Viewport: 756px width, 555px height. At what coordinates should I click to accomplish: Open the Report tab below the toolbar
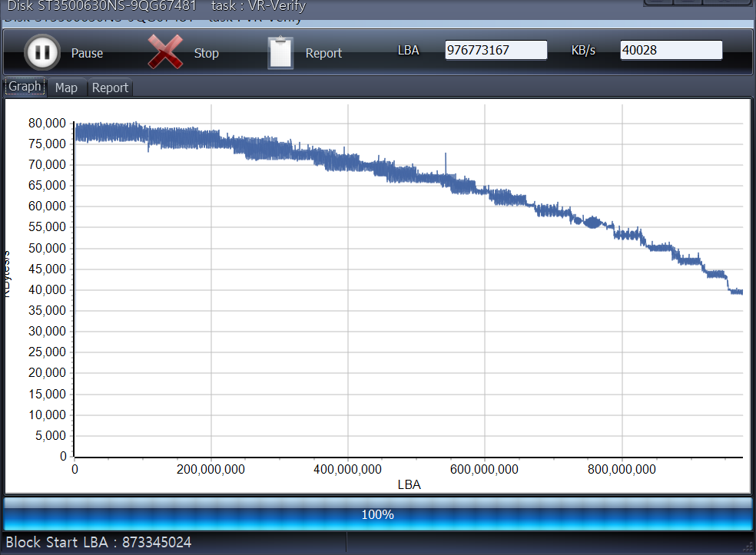(x=110, y=88)
